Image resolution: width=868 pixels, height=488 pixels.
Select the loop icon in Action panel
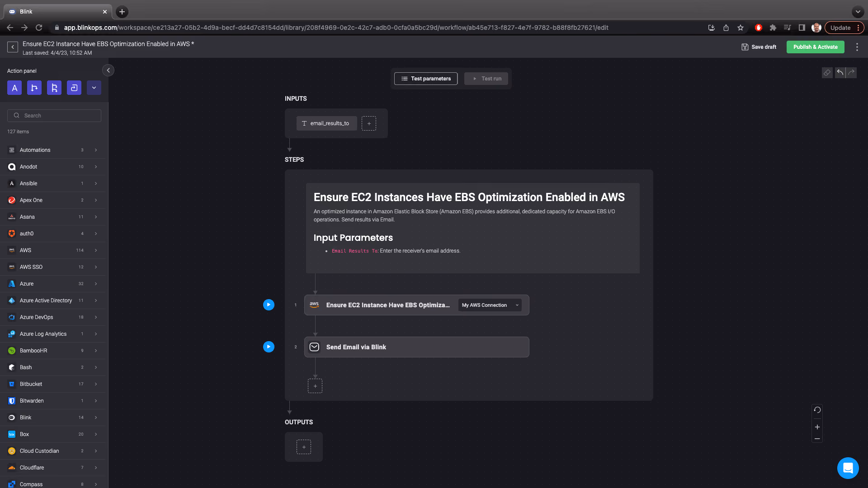click(x=74, y=88)
